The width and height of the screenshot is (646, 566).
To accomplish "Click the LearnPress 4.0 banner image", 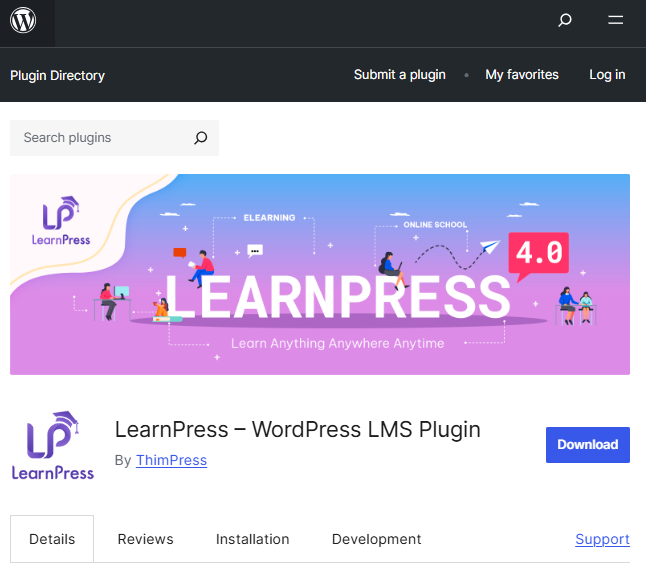I will point(320,274).
